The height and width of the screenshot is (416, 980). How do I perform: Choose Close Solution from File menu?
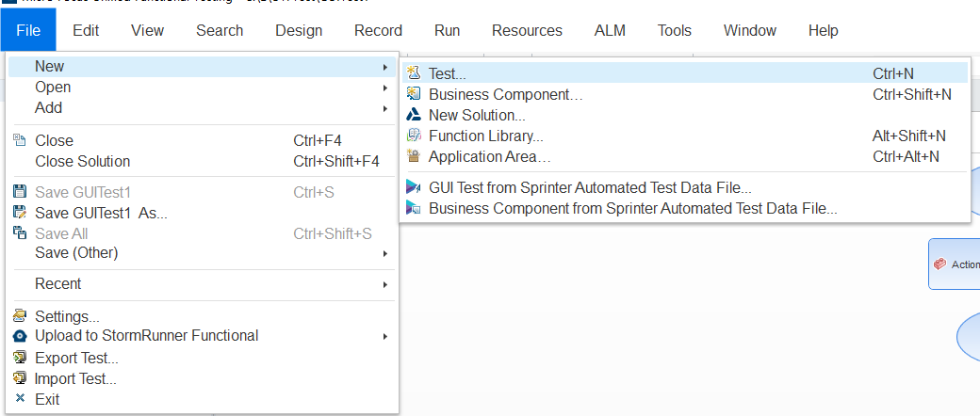coord(83,161)
